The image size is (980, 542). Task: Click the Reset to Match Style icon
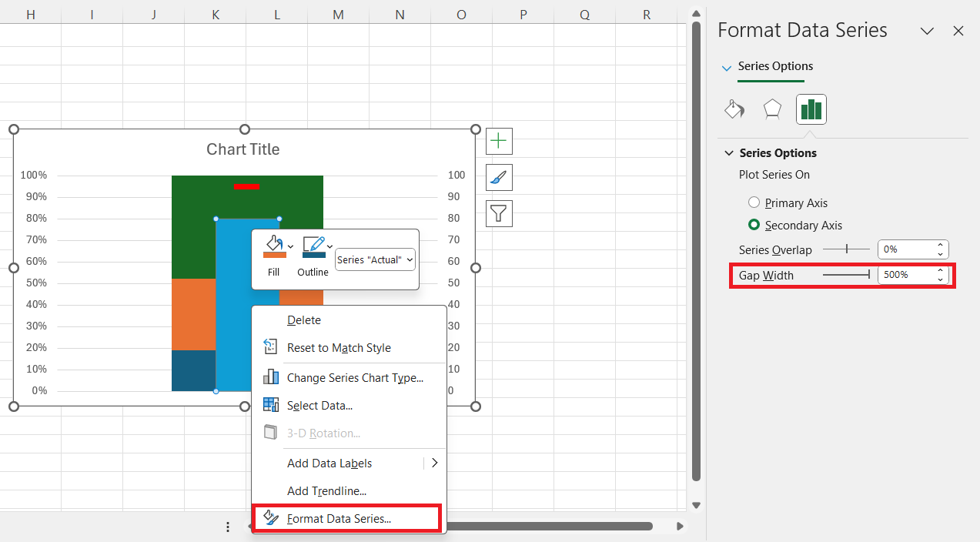tap(271, 347)
